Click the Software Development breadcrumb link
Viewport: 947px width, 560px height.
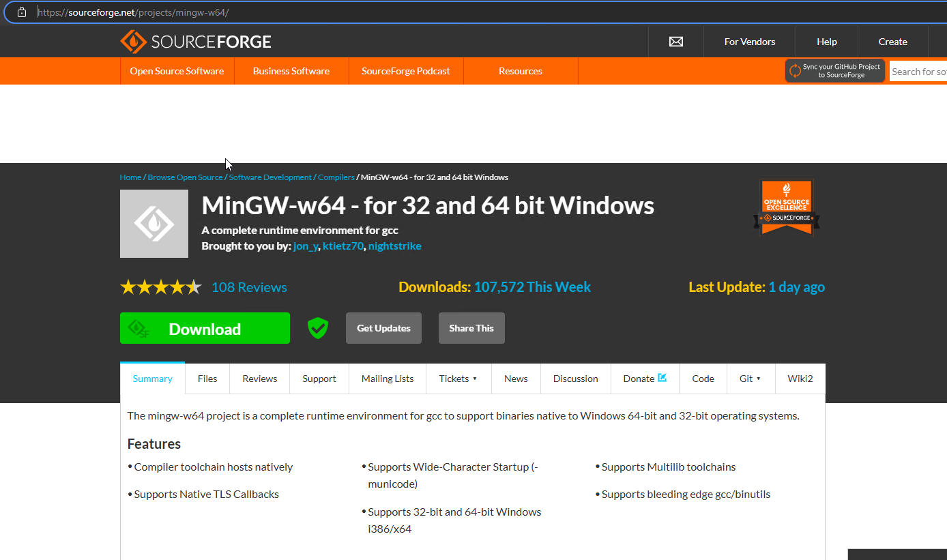[x=270, y=177]
